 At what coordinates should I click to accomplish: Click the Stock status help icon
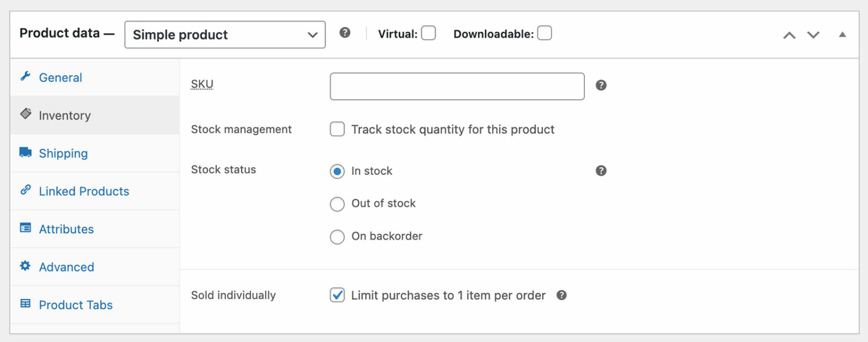click(x=601, y=170)
